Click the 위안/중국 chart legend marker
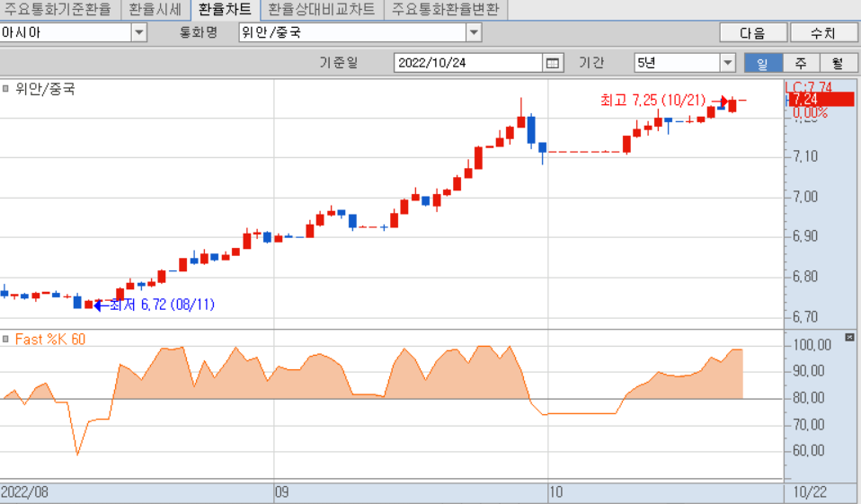 [5, 88]
